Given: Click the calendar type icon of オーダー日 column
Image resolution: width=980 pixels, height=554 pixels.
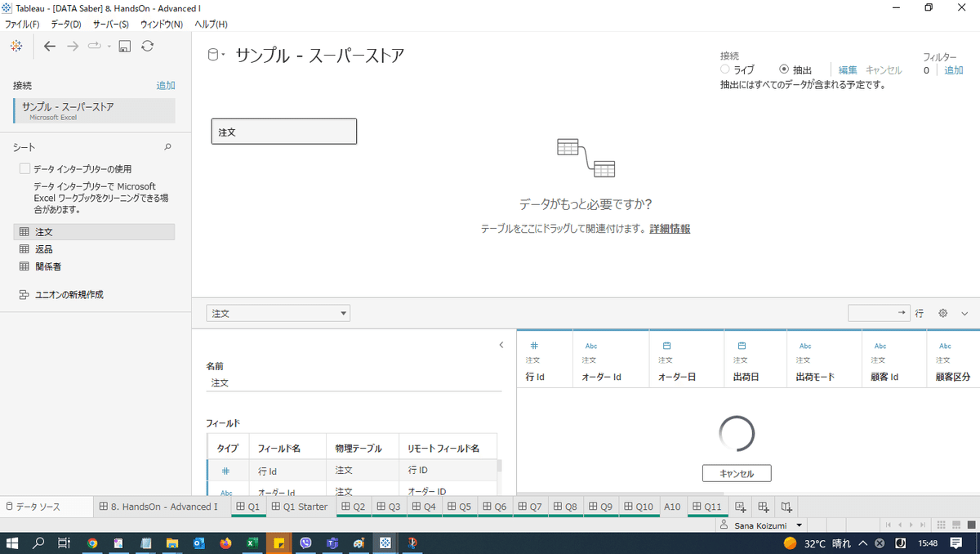Looking at the screenshot, I should click(x=666, y=346).
